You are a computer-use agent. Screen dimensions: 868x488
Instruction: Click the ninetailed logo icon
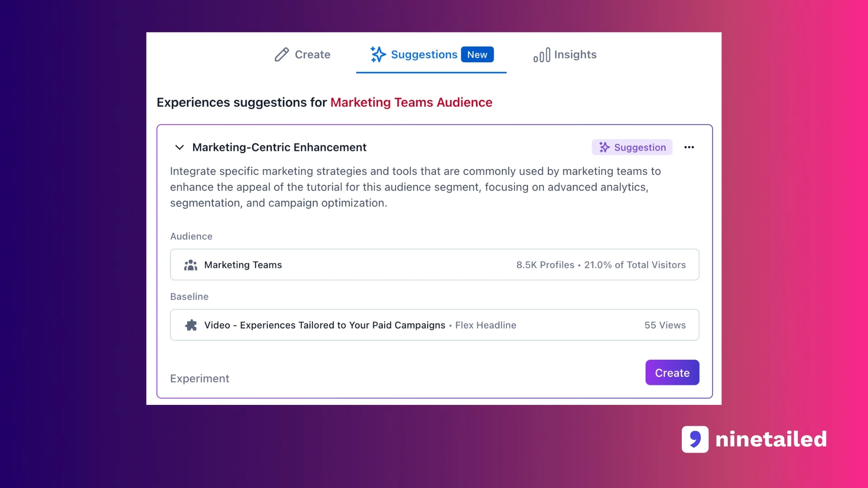tap(695, 439)
